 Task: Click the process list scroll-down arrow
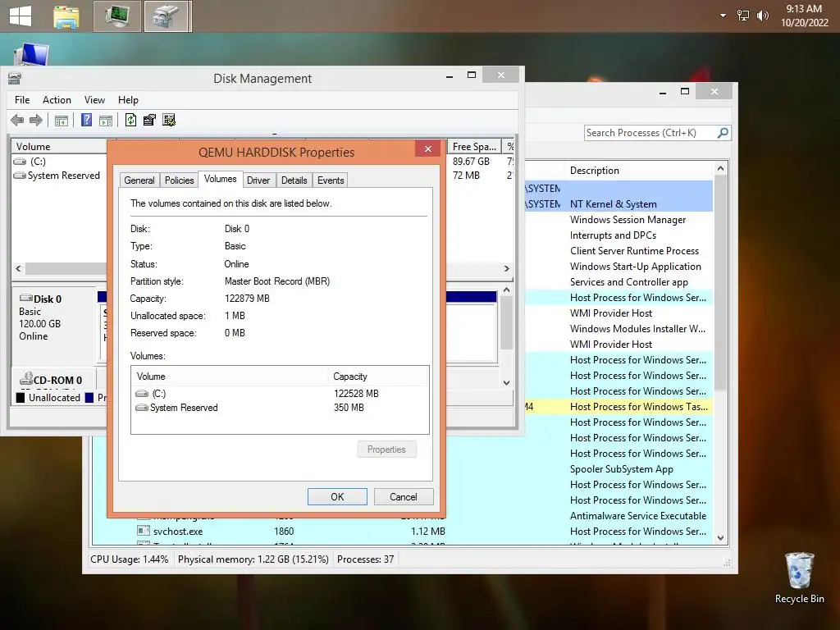point(720,538)
